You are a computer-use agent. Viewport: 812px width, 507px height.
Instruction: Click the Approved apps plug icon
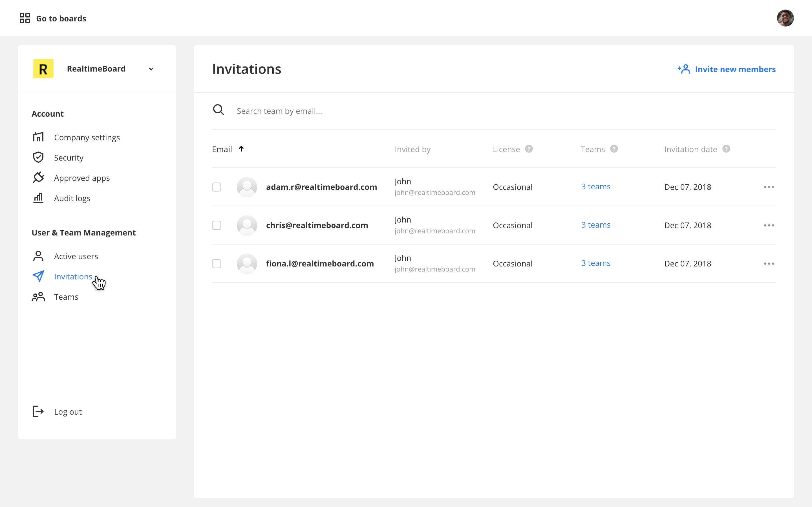(38, 177)
